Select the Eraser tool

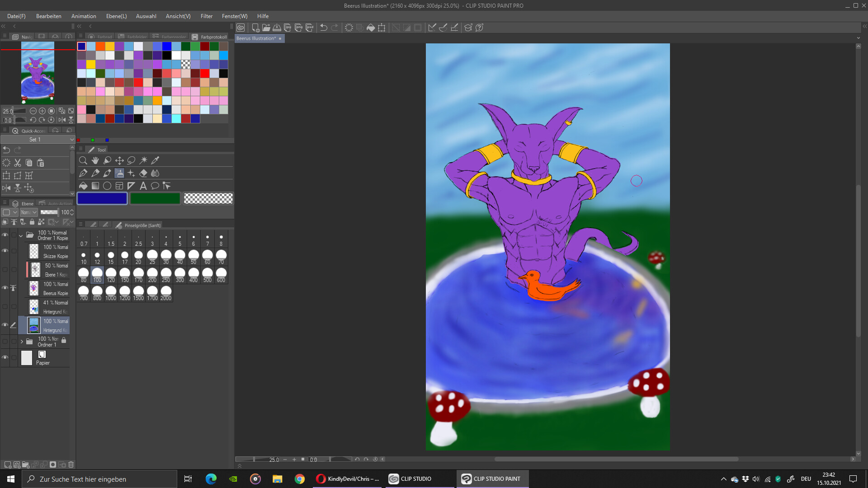click(x=143, y=173)
